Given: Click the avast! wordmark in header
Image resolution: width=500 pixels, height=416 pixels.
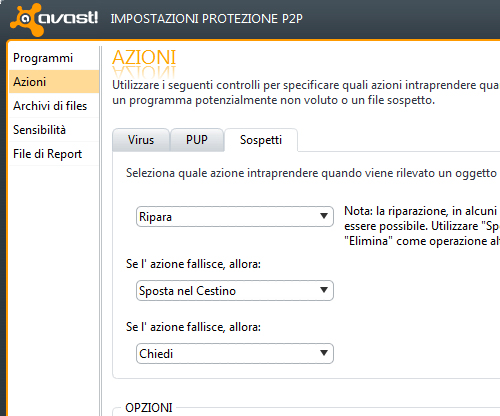Looking at the screenshot, I should click(x=68, y=18).
